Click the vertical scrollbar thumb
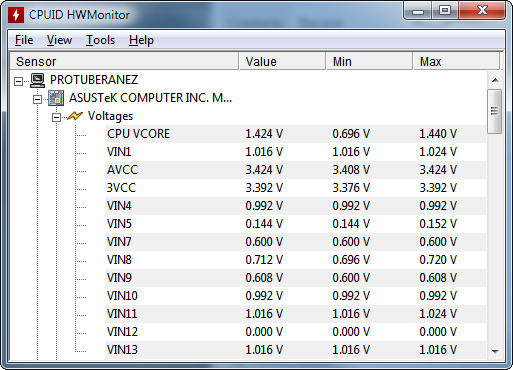 pos(495,111)
